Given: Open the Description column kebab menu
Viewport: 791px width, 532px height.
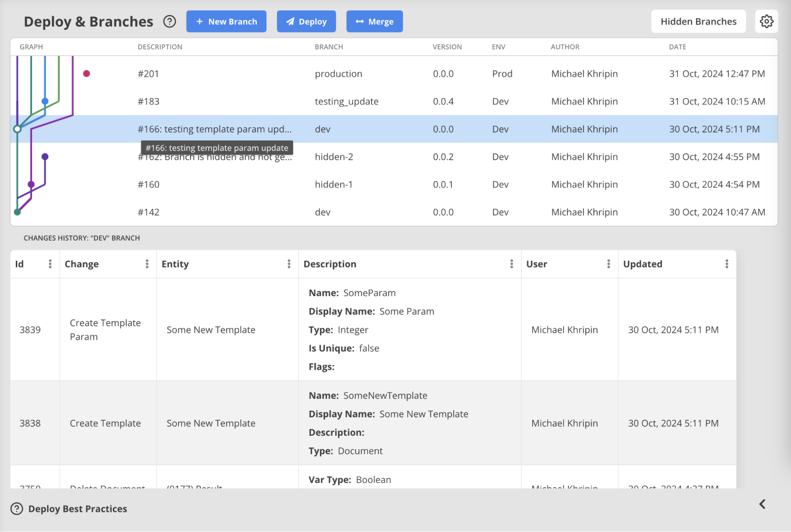Looking at the screenshot, I should coord(511,264).
